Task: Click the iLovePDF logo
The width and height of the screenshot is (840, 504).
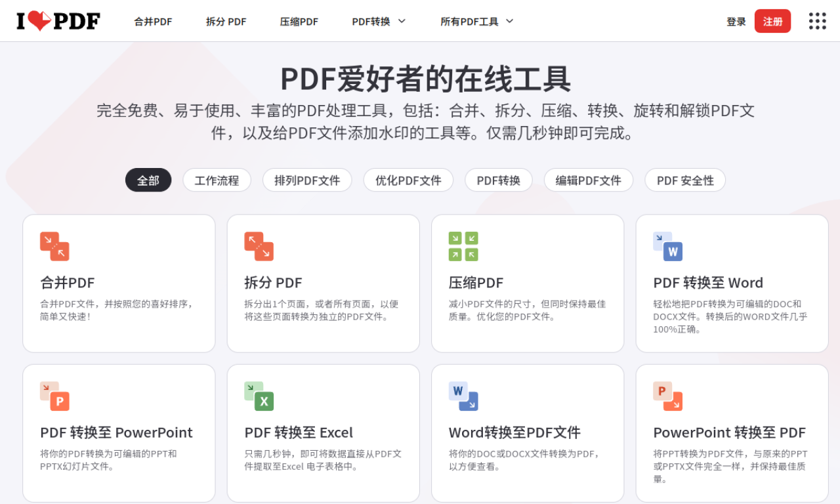Action: pos(58,21)
